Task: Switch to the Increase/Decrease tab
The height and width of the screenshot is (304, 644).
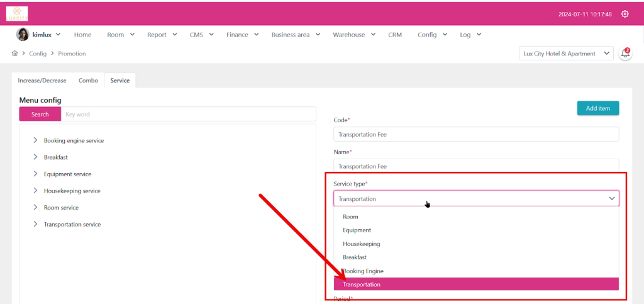Action: tap(42, 81)
